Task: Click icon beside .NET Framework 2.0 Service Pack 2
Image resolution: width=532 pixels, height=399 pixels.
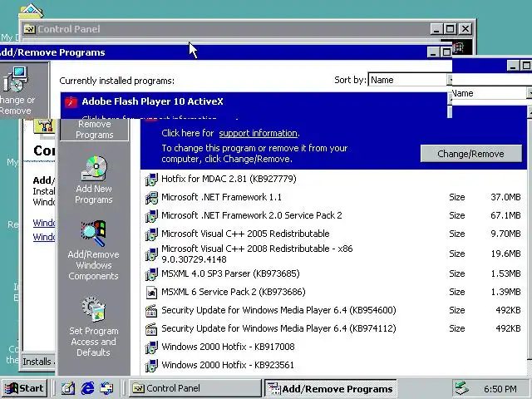Action: (x=151, y=216)
